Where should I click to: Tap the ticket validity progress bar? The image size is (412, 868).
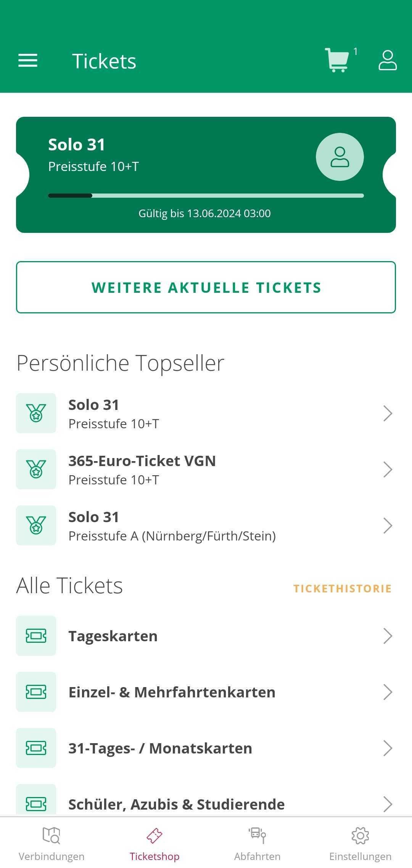point(206,196)
